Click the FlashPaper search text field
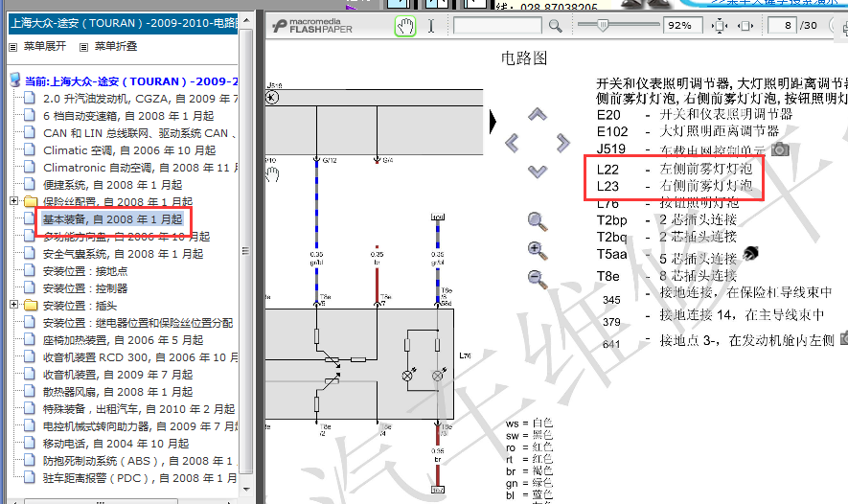 click(x=497, y=26)
